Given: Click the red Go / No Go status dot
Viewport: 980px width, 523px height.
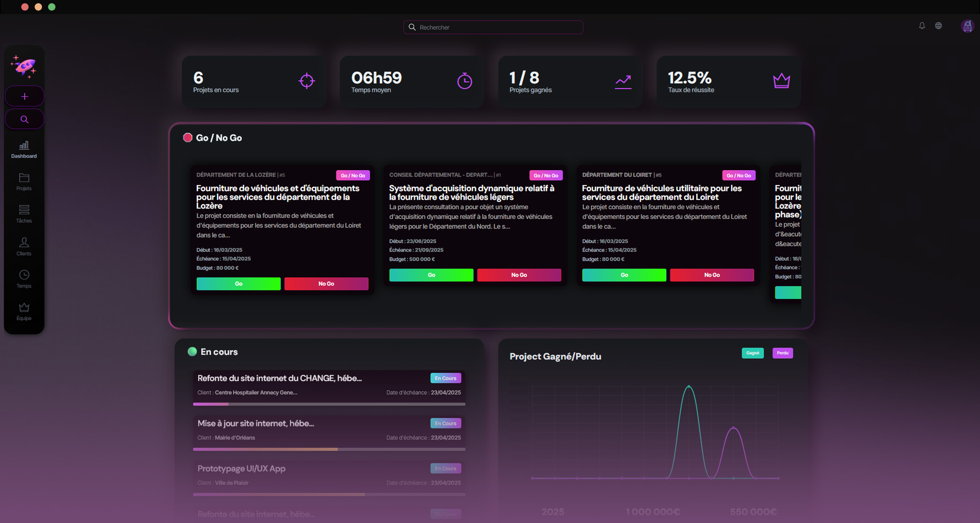Looking at the screenshot, I should [x=187, y=138].
